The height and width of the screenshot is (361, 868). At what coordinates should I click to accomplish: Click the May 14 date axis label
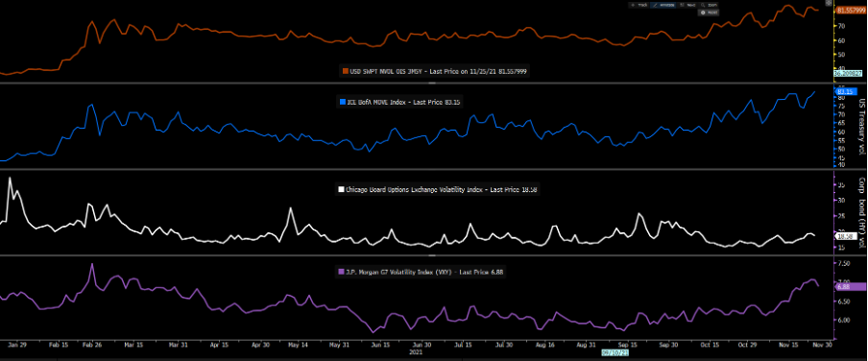point(298,345)
